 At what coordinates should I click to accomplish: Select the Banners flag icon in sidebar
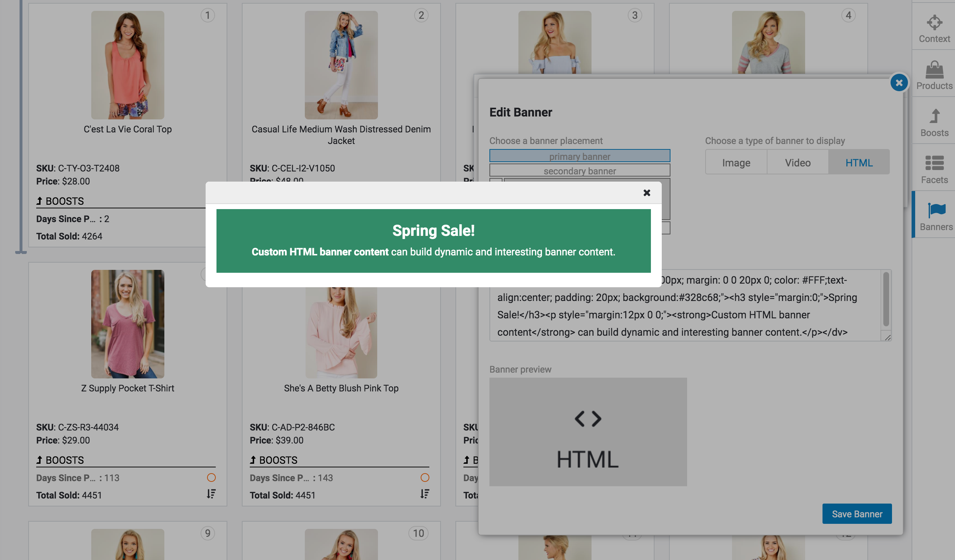[936, 210]
